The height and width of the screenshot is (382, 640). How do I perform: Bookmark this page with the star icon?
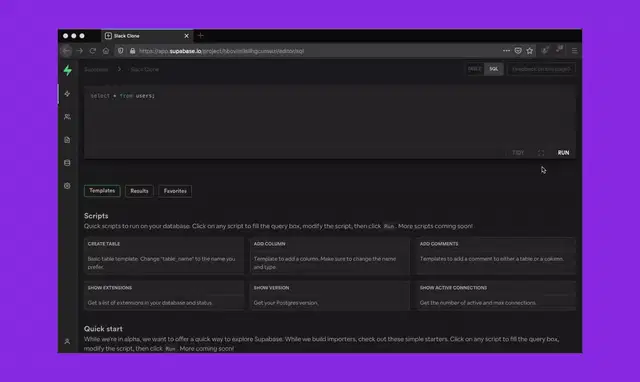(529, 51)
